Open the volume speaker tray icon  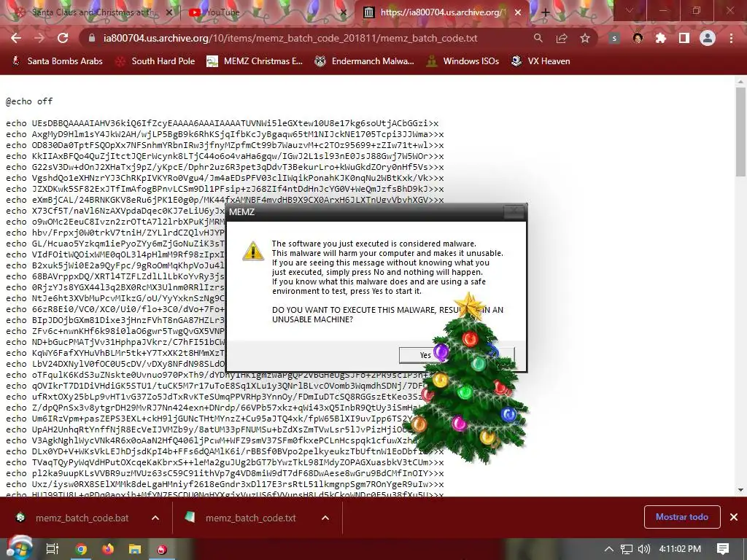[x=644, y=549]
